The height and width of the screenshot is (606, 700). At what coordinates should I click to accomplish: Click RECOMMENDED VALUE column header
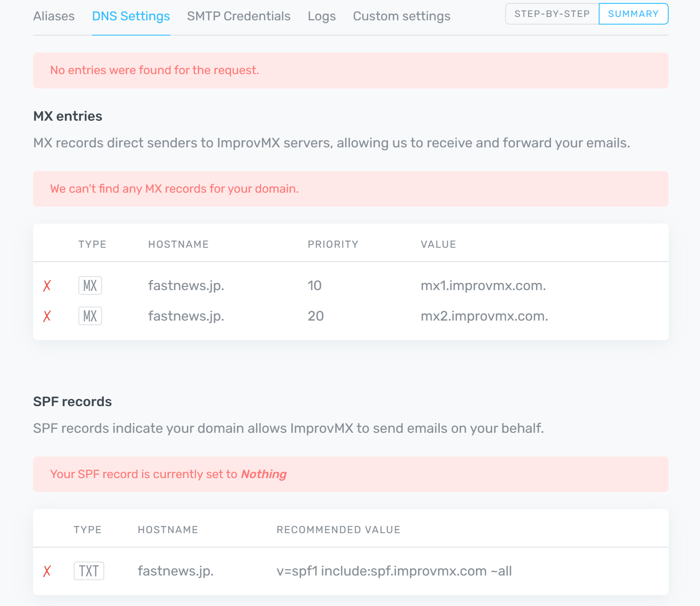(x=338, y=530)
